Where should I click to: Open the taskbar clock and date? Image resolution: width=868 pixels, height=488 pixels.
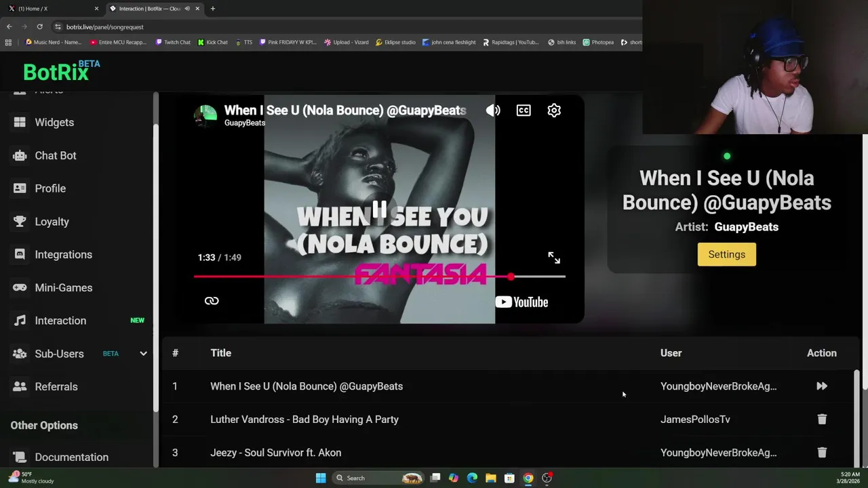click(x=850, y=478)
